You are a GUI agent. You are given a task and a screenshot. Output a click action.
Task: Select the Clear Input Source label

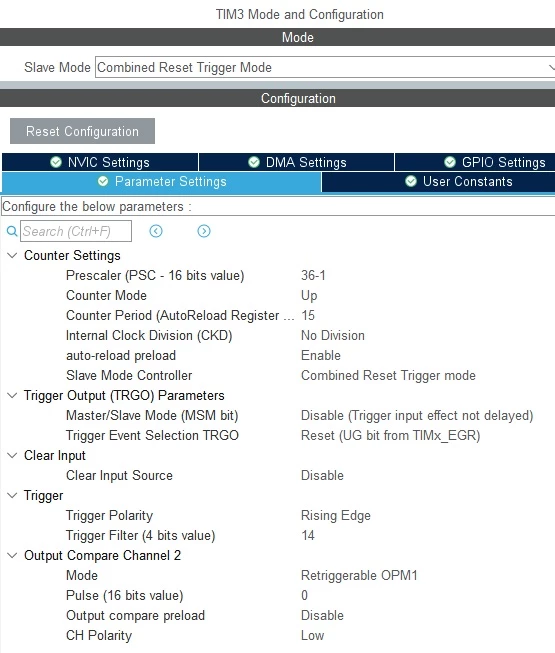click(119, 475)
